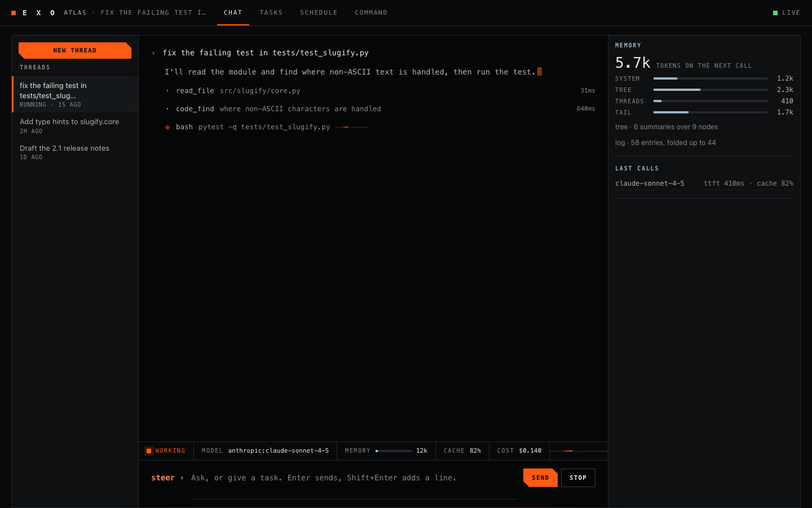Click the System memory usage bar

coord(710,78)
